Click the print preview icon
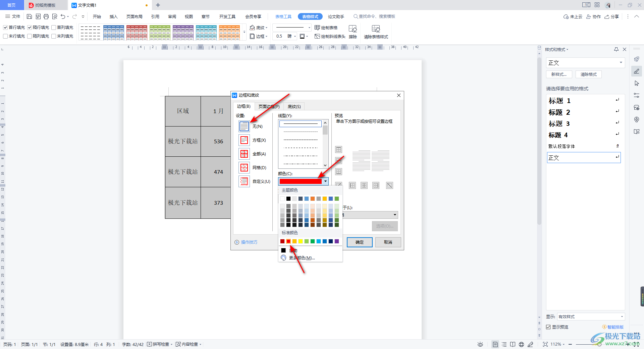 [x=55, y=16]
